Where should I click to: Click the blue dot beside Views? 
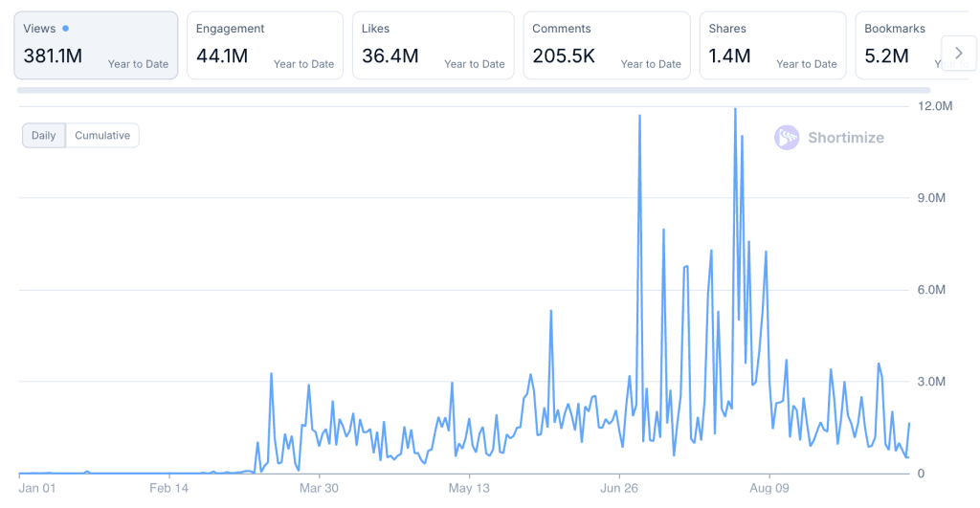[65, 29]
